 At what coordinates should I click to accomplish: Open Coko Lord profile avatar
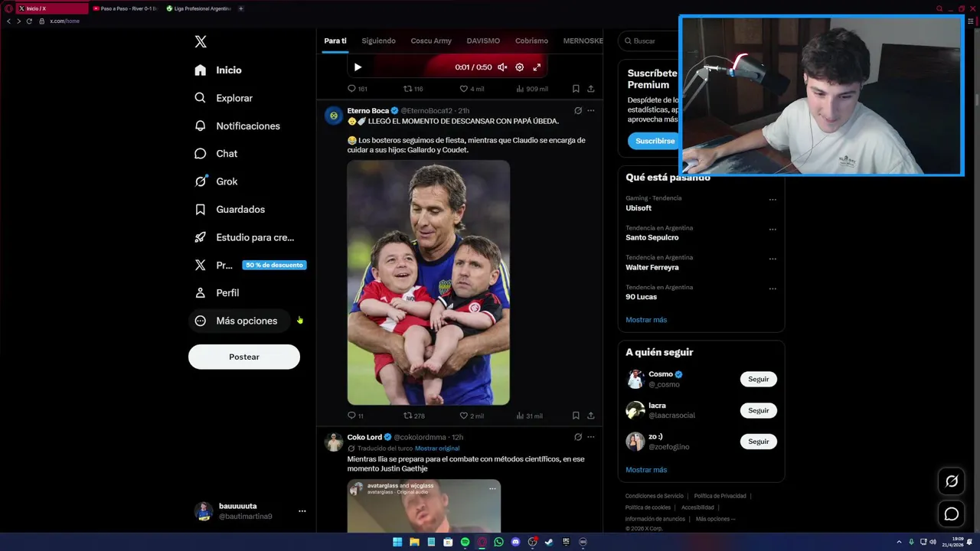(333, 442)
